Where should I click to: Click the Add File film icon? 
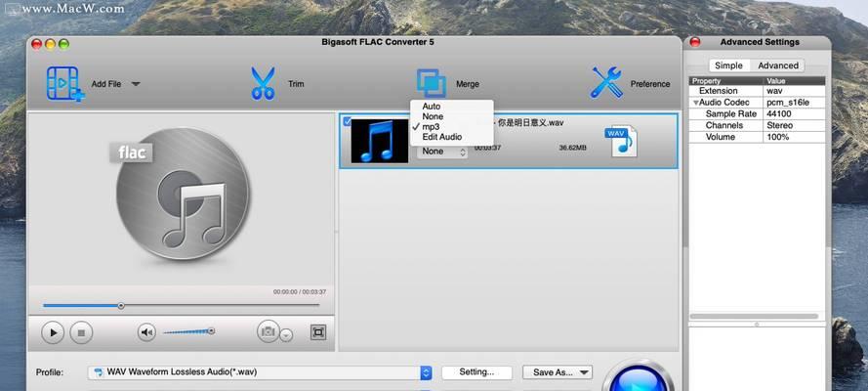click(x=65, y=84)
